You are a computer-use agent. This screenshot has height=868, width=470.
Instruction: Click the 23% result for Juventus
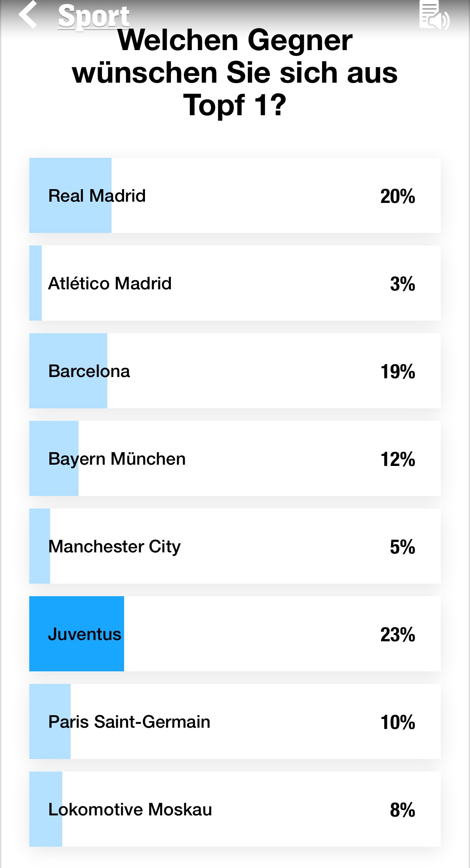point(398,635)
